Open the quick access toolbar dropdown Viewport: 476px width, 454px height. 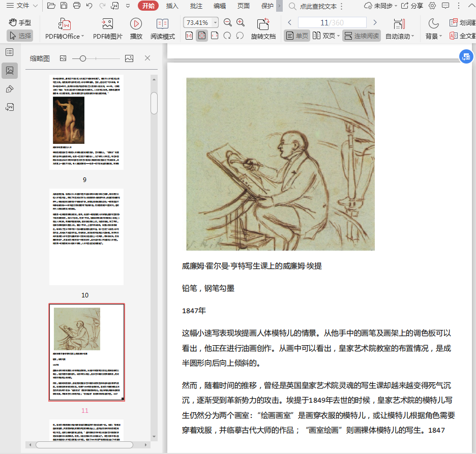click(128, 6)
